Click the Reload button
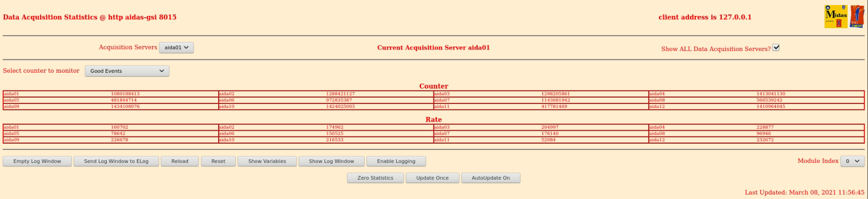The width and height of the screenshot is (868, 199). pyautogui.click(x=180, y=161)
